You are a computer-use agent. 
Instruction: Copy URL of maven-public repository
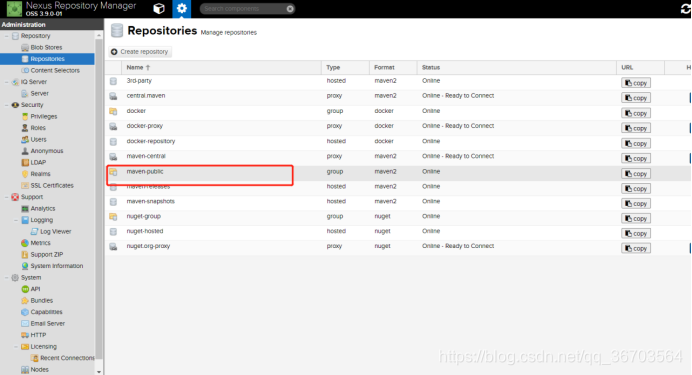636,174
